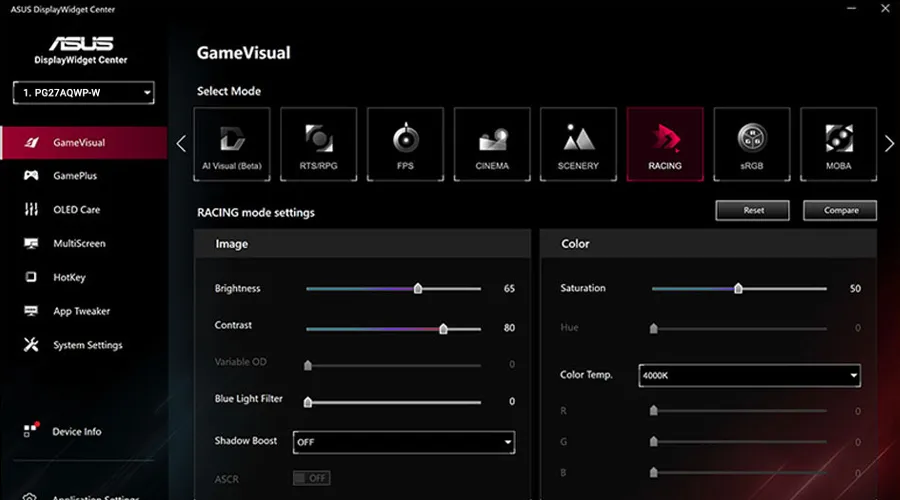Open the monitor selection dropdown PG27AQWP-W
900x500 pixels.
84,92
